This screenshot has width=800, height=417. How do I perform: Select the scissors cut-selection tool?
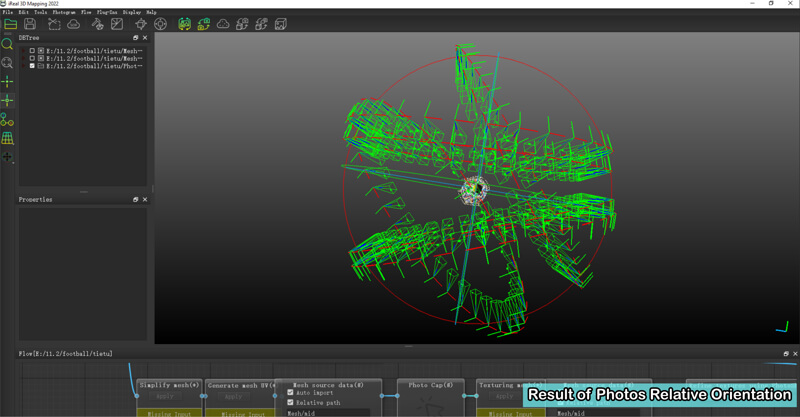point(54,24)
